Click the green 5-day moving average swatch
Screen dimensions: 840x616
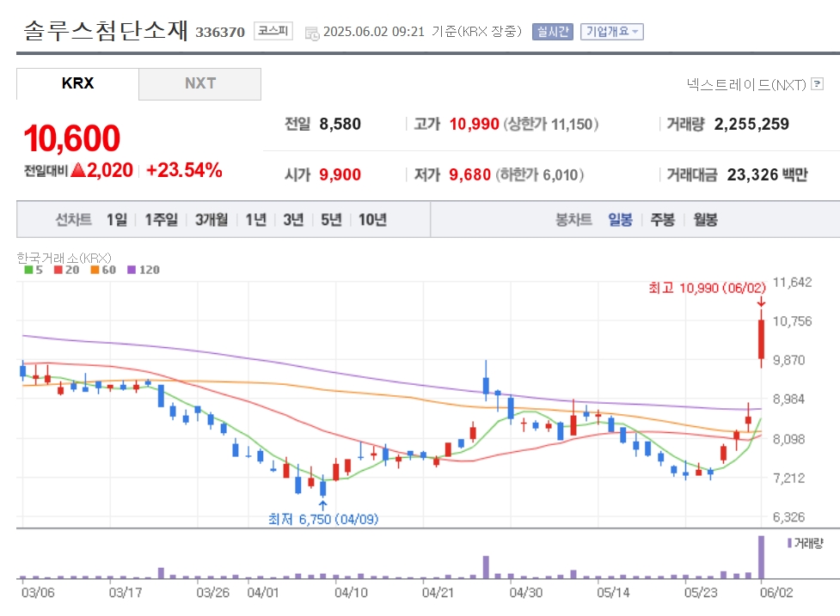[28, 270]
